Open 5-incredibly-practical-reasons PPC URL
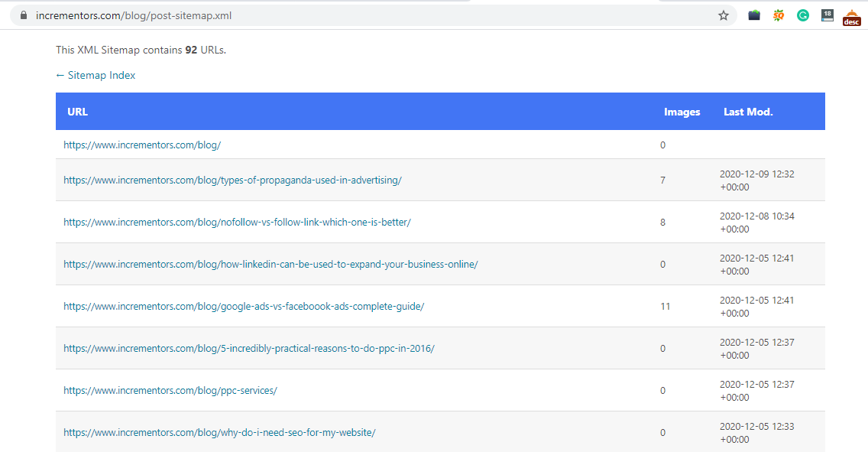The image size is (868, 452). click(249, 349)
